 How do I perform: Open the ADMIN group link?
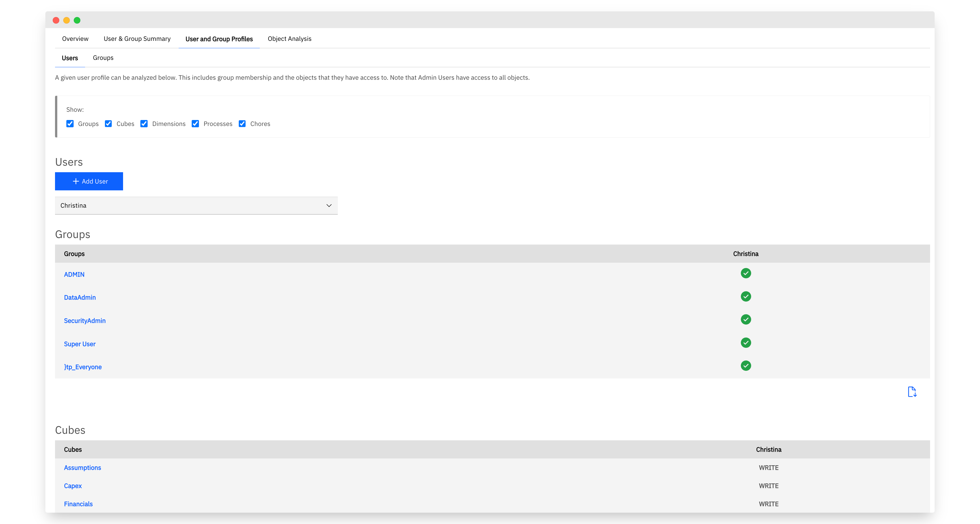pos(74,274)
